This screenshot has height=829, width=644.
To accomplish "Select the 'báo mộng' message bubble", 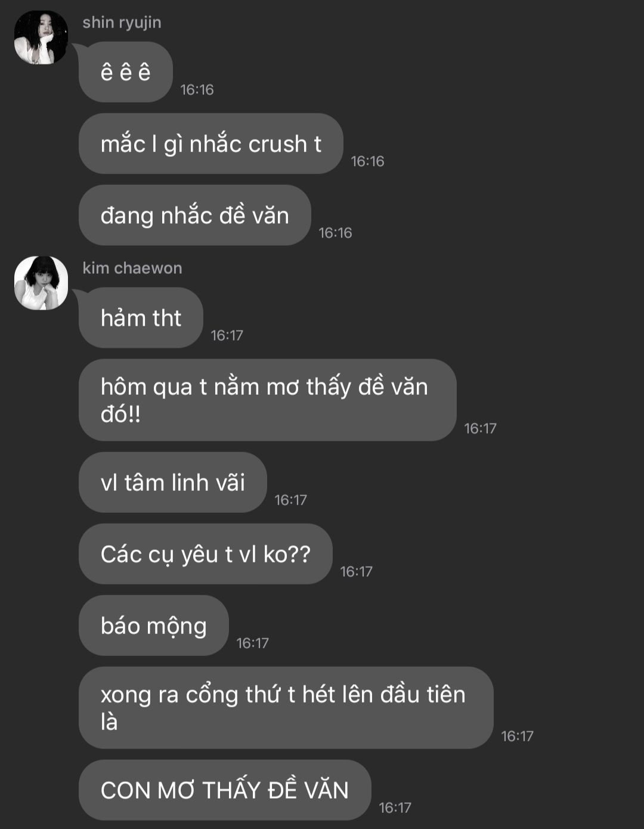I will (154, 626).
